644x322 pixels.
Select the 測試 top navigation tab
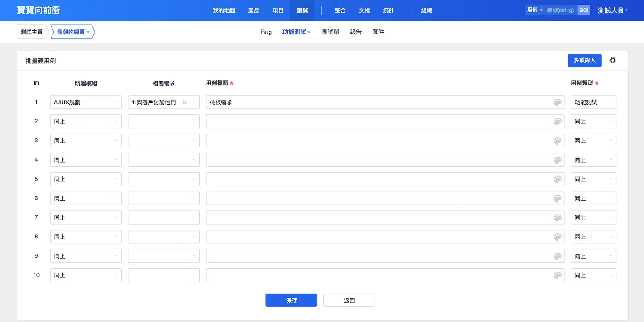coord(302,11)
